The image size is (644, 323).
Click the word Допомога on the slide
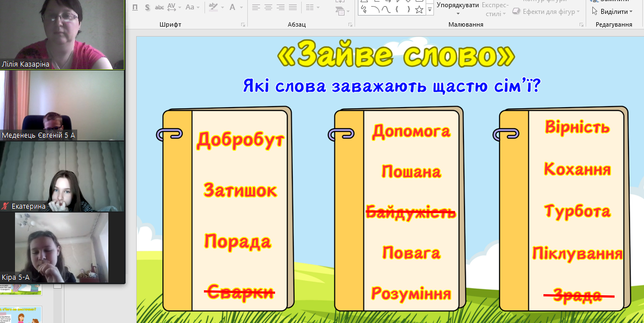click(x=411, y=132)
